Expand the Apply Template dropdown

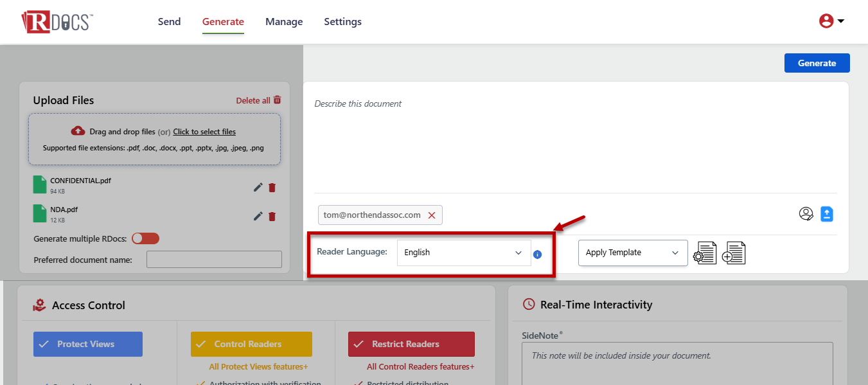click(x=632, y=253)
